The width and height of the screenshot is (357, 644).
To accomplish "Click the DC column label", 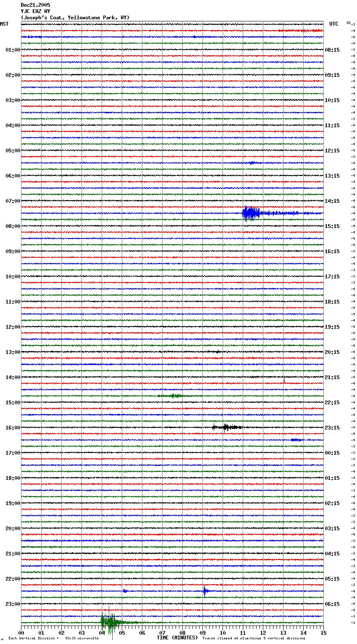I will [349, 23].
